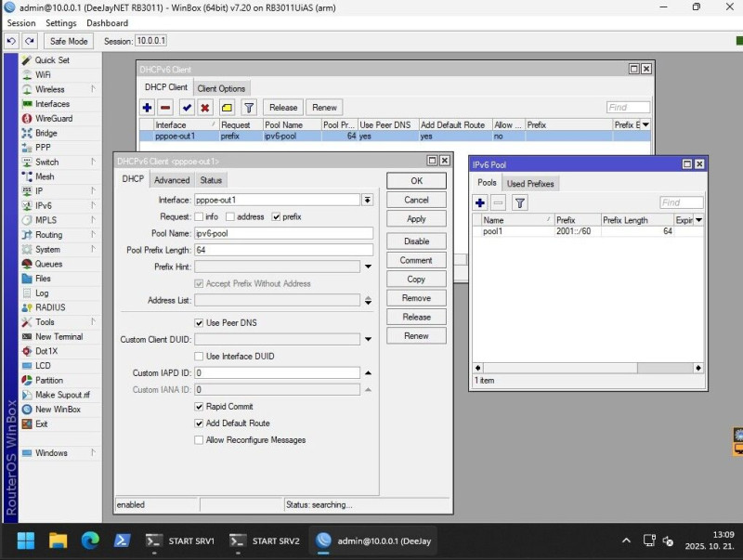Open Partition from the sidebar

click(x=49, y=381)
